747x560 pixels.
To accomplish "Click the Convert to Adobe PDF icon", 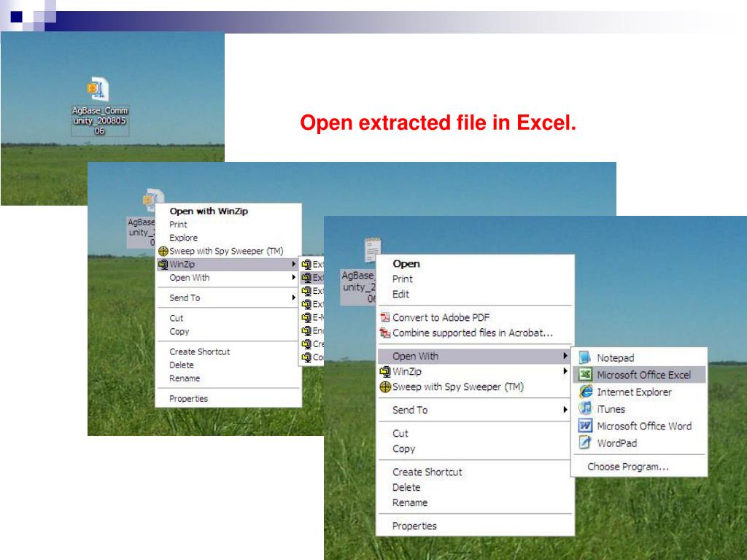I will coord(385,318).
